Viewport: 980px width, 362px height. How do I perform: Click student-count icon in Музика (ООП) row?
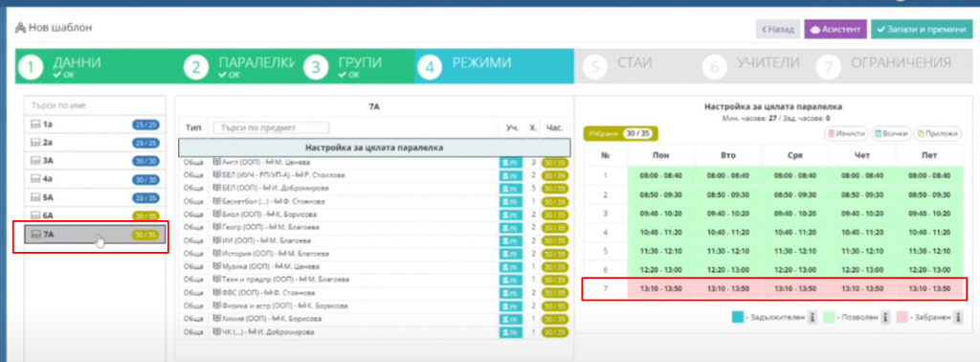[x=511, y=267]
